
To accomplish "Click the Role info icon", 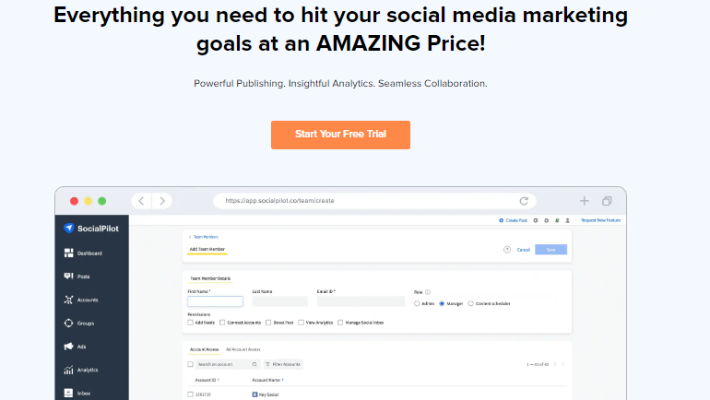I will (x=427, y=292).
